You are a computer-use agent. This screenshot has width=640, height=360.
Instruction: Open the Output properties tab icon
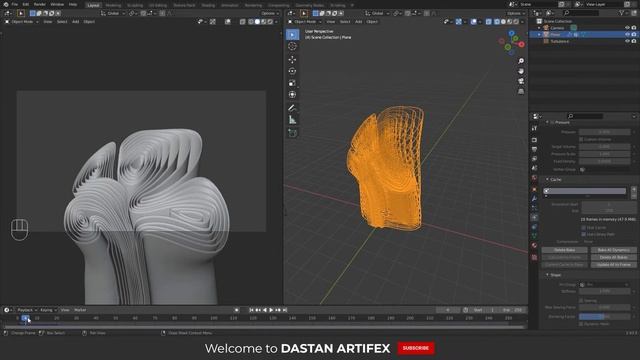coord(534,149)
